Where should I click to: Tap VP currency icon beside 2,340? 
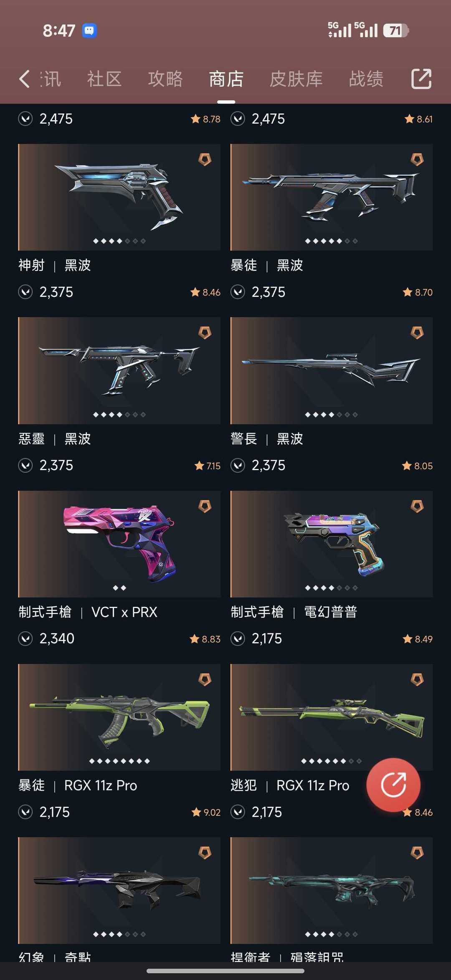(x=25, y=638)
